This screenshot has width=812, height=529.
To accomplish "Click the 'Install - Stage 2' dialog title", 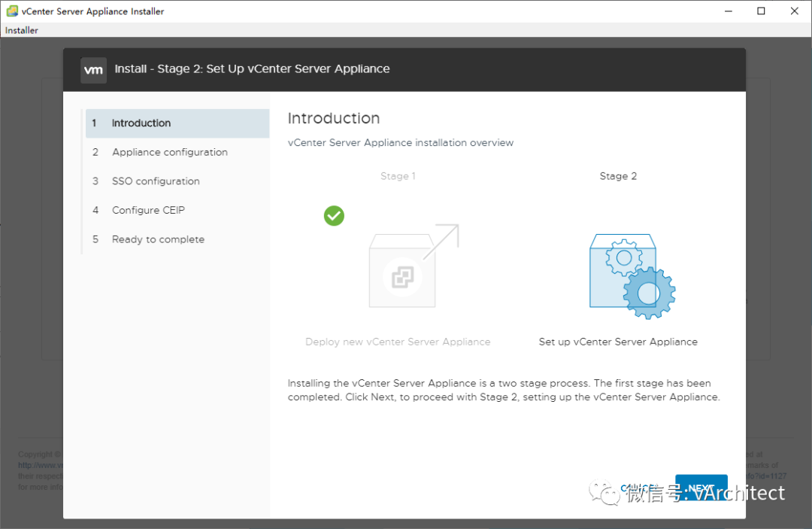I will click(252, 69).
